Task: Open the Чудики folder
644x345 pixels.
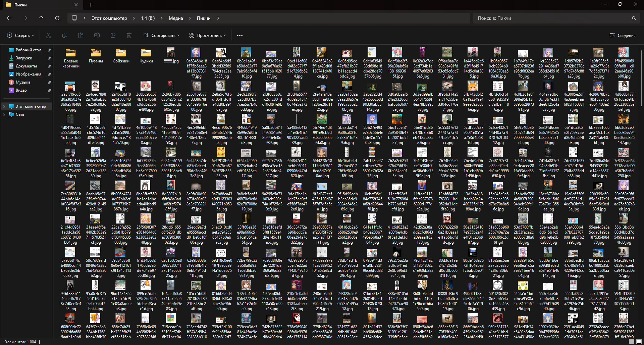Action: (x=146, y=56)
